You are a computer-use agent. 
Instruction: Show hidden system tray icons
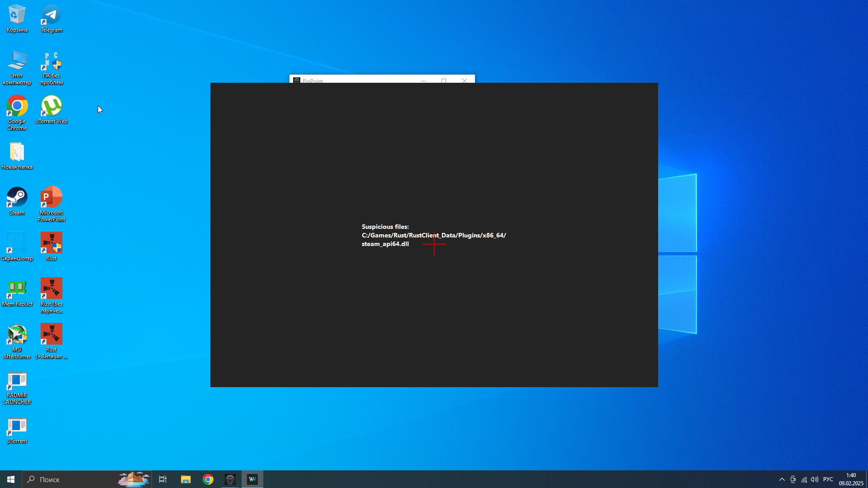pos(782,479)
